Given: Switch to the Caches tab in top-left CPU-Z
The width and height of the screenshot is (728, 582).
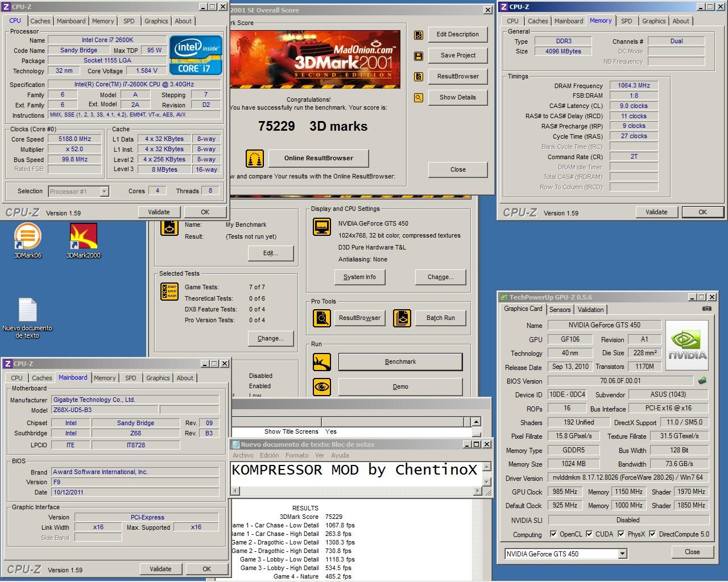Looking at the screenshot, I should point(40,21).
